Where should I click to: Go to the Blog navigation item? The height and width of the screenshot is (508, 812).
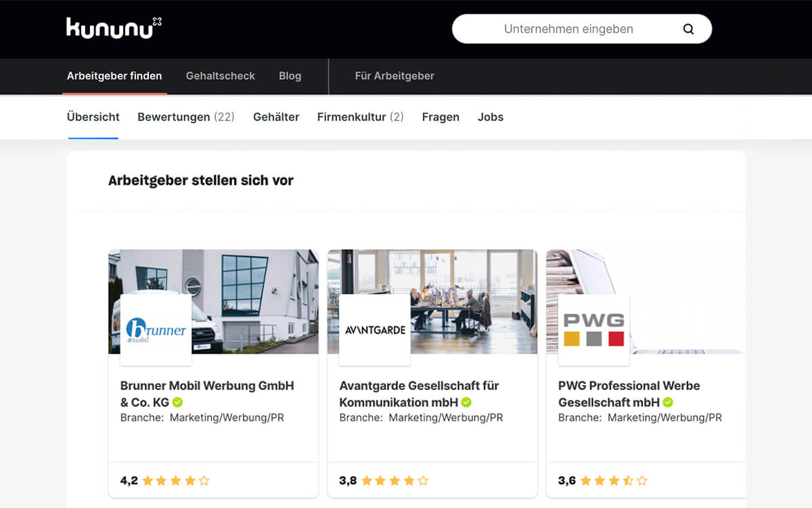(290, 76)
